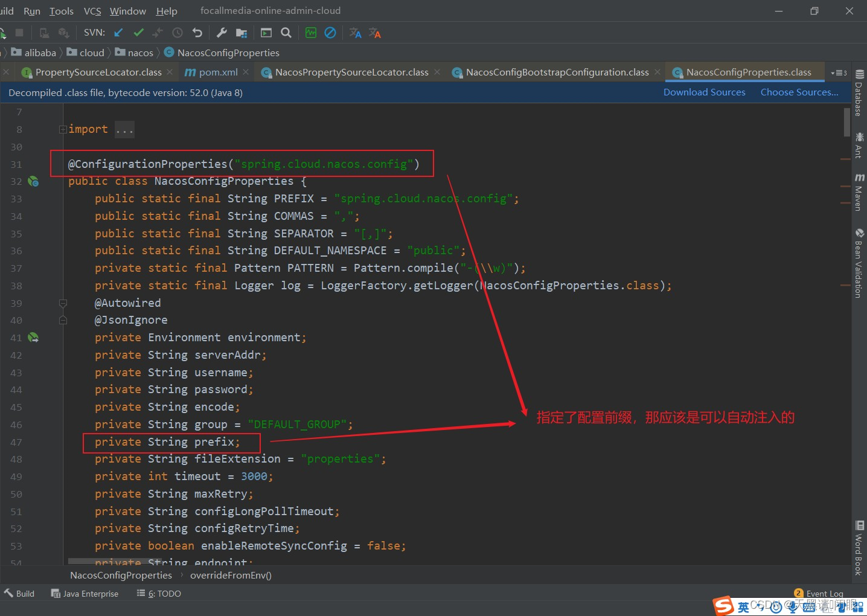Screen dimensions: 867x616
Task: Close NacosConfigBootstrapConfiguration.class tab
Action: click(x=657, y=72)
